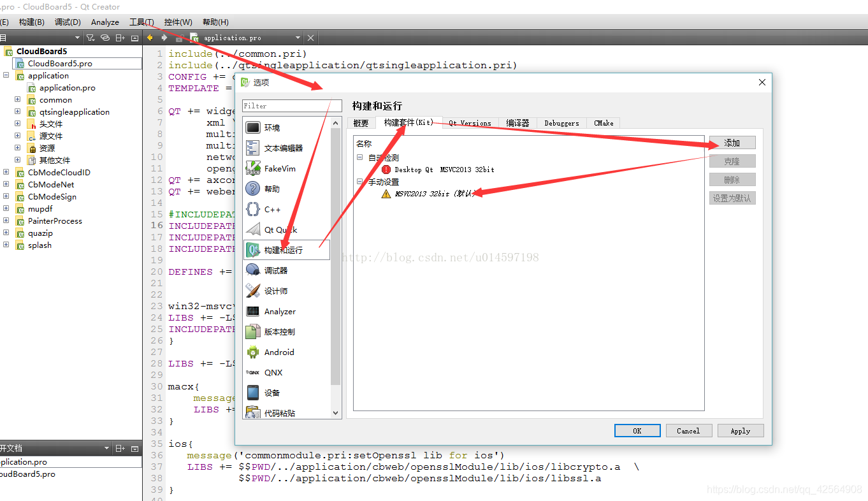Expand the 资源 node
The image size is (868, 501).
point(18,148)
